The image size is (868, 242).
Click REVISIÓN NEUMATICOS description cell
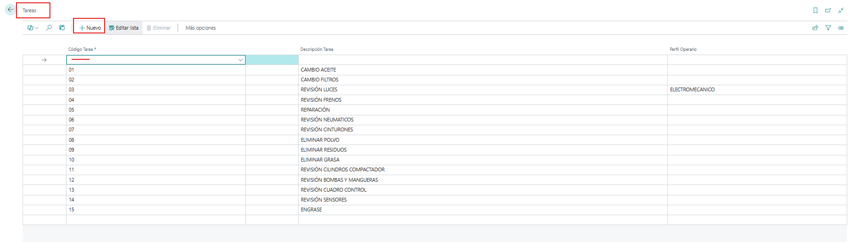[x=483, y=120]
